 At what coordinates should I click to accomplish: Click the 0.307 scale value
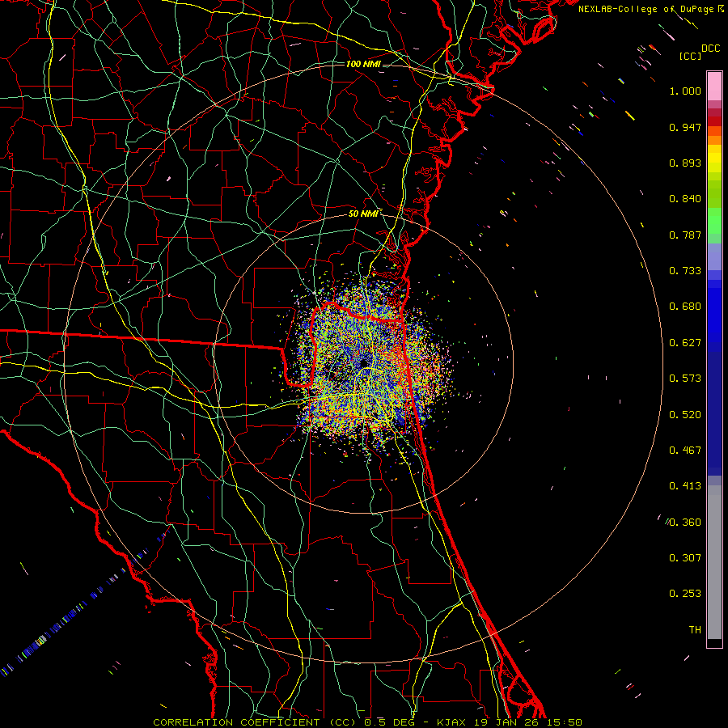click(x=685, y=558)
